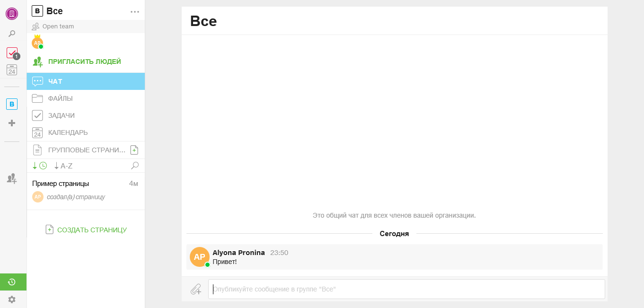644x308 pixels.
Task: Open the Файлы section
Action: pos(60,98)
